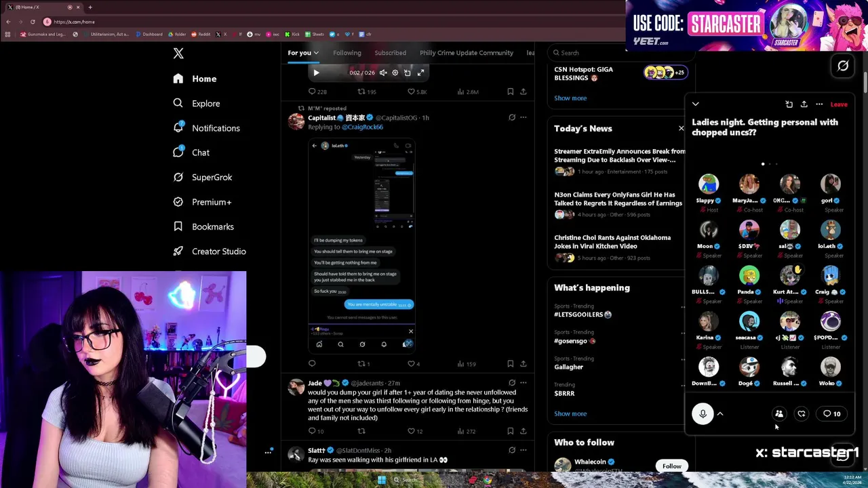Toggle the Space microphone button
This screenshot has width=868, height=488.
(x=703, y=413)
